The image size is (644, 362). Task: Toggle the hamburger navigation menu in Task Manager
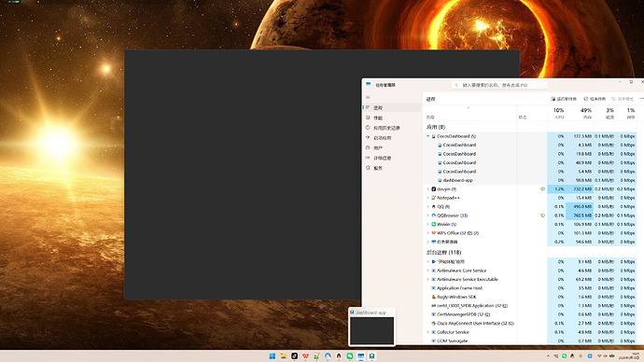[x=368, y=97]
